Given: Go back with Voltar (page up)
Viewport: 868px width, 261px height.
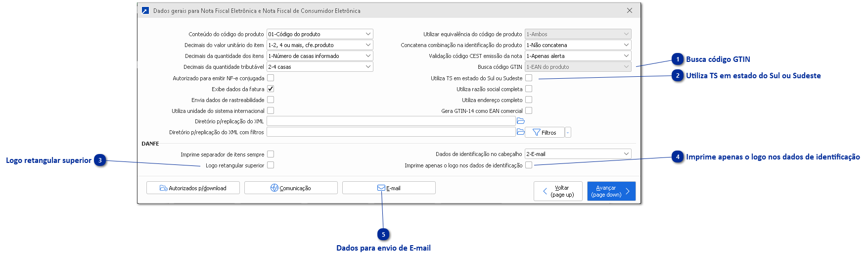Looking at the screenshot, I should pos(558,191).
